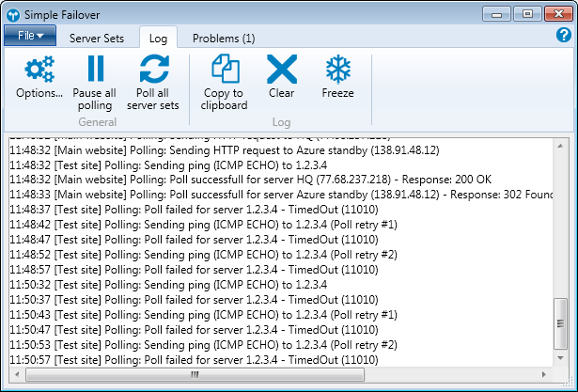Open the help question mark icon

[564, 36]
